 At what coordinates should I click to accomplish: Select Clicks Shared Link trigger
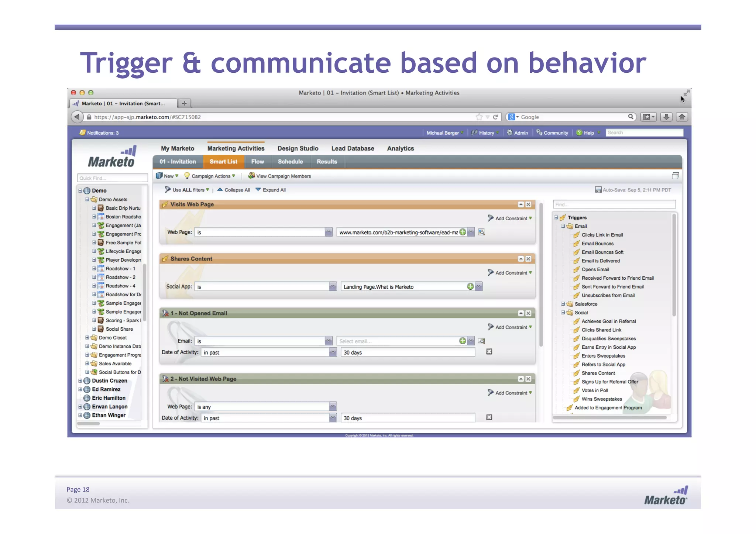tap(601, 330)
